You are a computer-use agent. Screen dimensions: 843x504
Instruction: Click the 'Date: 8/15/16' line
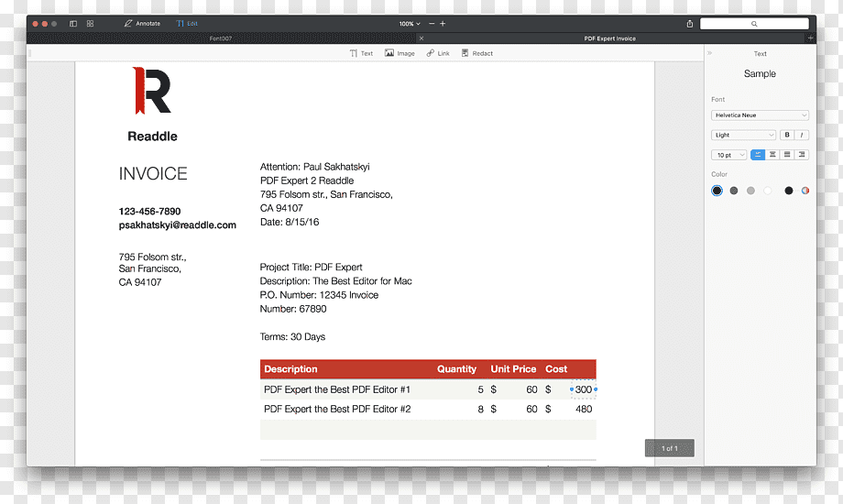pos(290,222)
